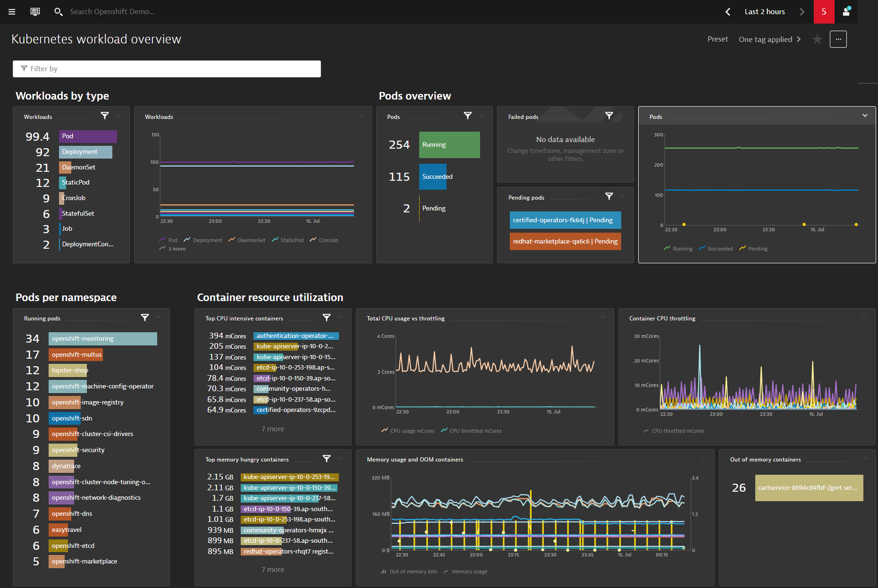The height and width of the screenshot is (588, 878).
Task: Expand the Pods status tile chevron
Action: (482, 116)
